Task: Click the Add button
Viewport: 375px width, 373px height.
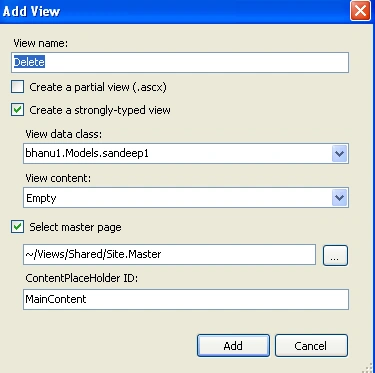Action: (x=233, y=346)
